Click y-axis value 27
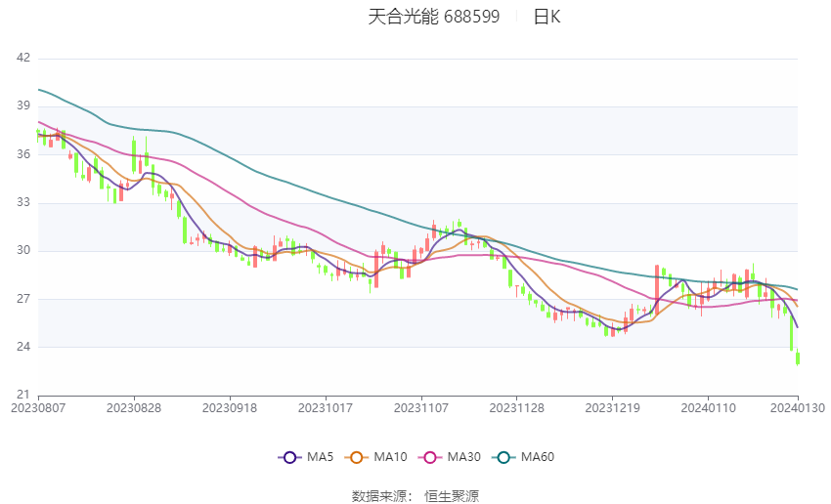The width and height of the screenshot is (831, 504). pos(23,299)
